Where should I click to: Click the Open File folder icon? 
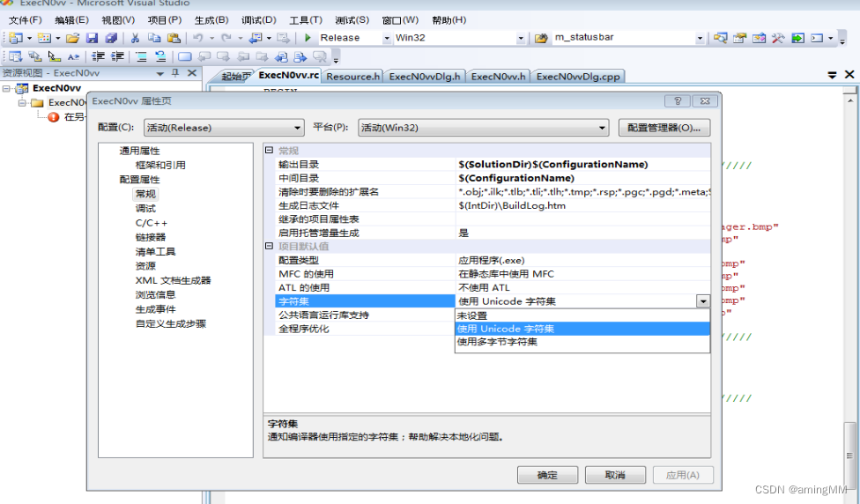tap(72, 38)
